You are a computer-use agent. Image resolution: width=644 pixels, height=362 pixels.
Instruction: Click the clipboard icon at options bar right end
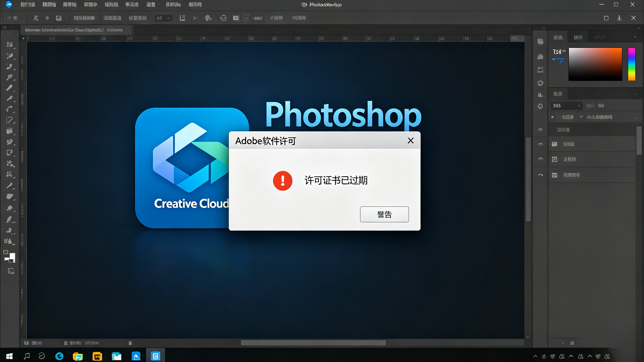click(x=606, y=18)
